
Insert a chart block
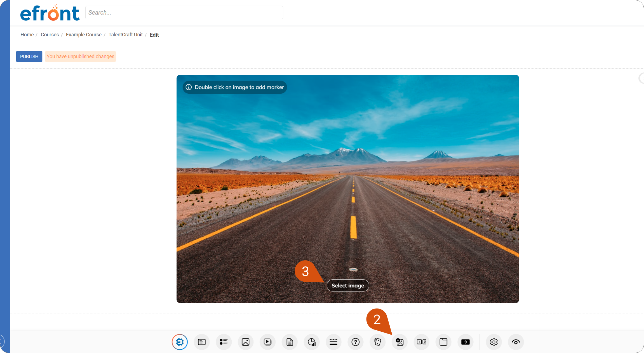(312, 342)
